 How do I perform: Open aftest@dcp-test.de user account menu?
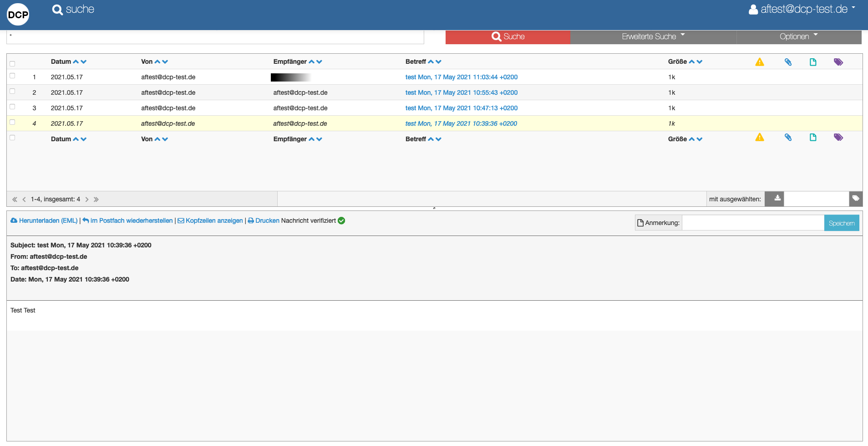802,9
